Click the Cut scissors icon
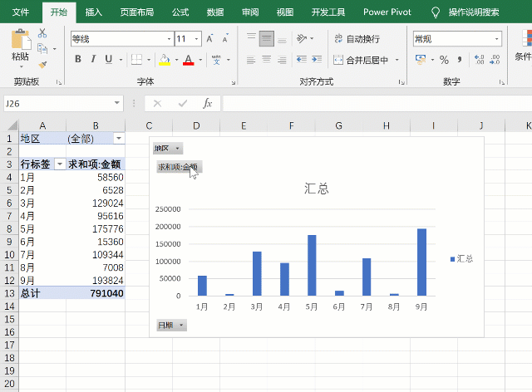Image resolution: width=532 pixels, height=392 pixels. pyautogui.click(x=42, y=33)
